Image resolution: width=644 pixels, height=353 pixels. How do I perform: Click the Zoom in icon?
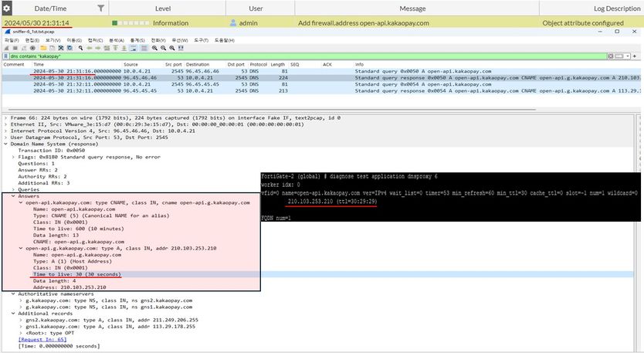pyautogui.click(x=154, y=48)
